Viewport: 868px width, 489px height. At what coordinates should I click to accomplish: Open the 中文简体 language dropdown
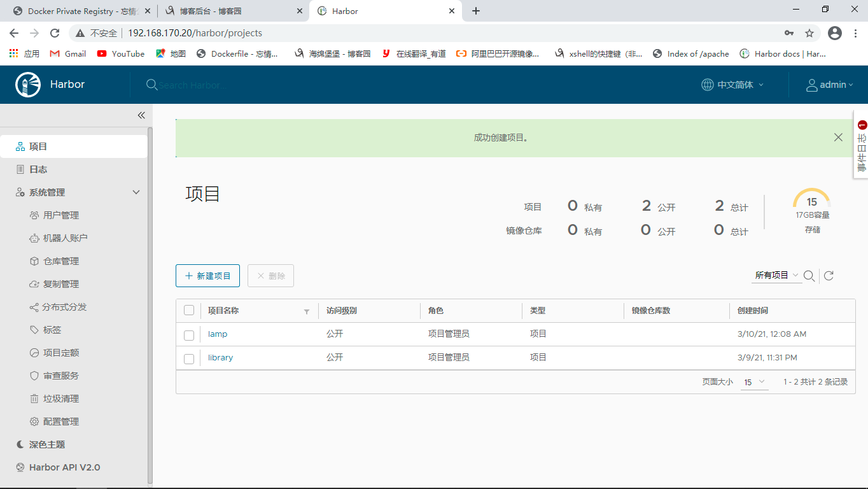click(732, 85)
